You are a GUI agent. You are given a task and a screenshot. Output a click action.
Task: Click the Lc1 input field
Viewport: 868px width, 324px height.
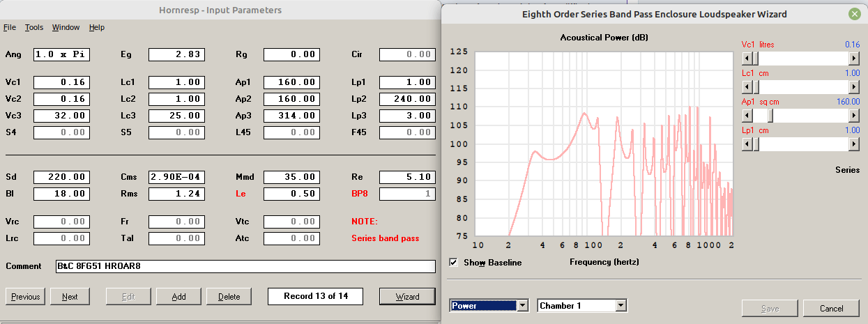click(176, 82)
